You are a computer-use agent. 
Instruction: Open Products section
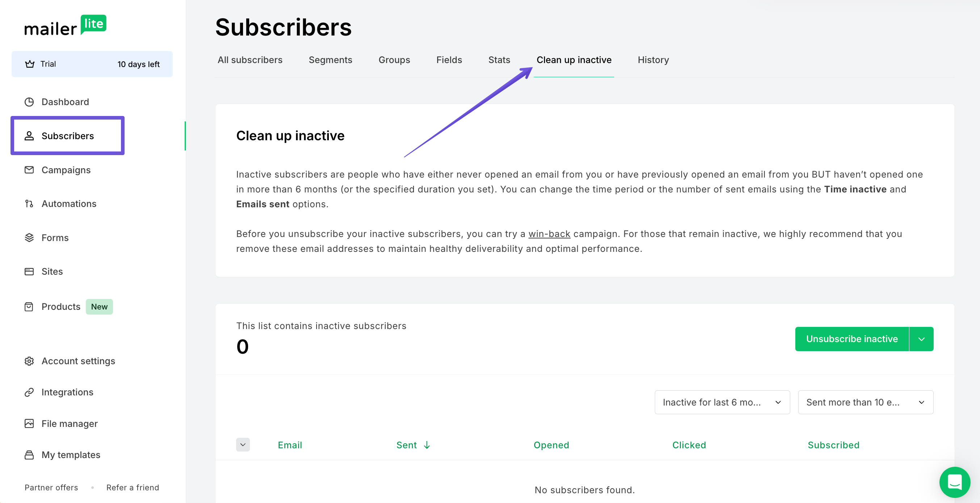pyautogui.click(x=61, y=307)
